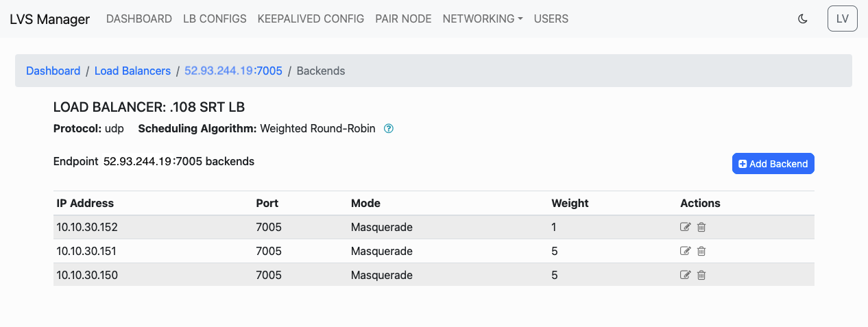This screenshot has width=868, height=327.
Task: Open the Users page
Action: point(551,19)
